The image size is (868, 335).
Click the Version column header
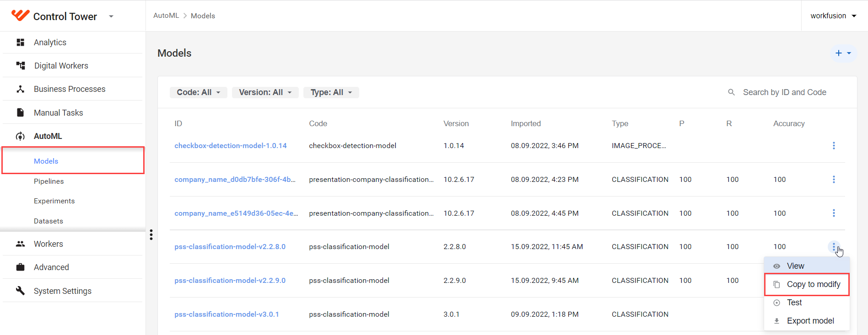coord(456,123)
